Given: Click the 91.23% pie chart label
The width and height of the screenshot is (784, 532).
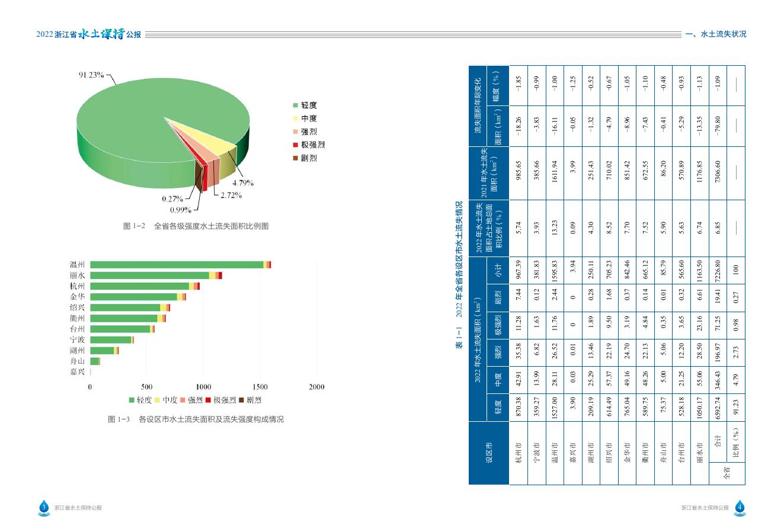Looking at the screenshot, I should coord(91,75).
